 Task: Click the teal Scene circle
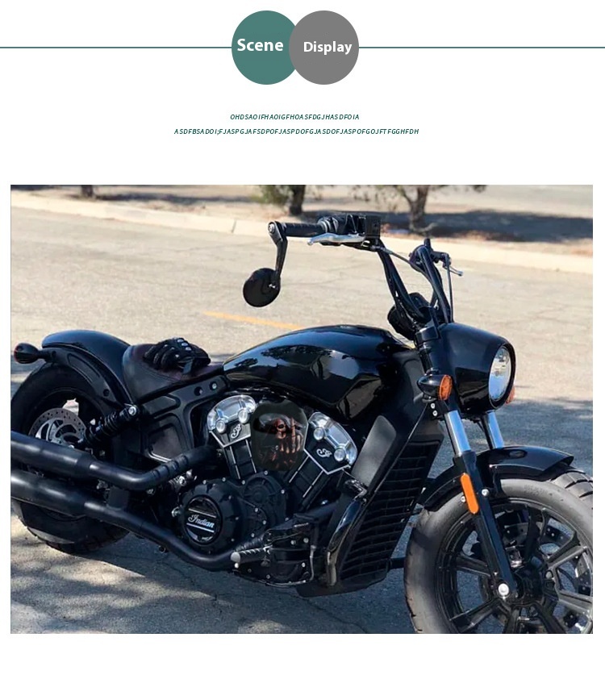[262, 48]
